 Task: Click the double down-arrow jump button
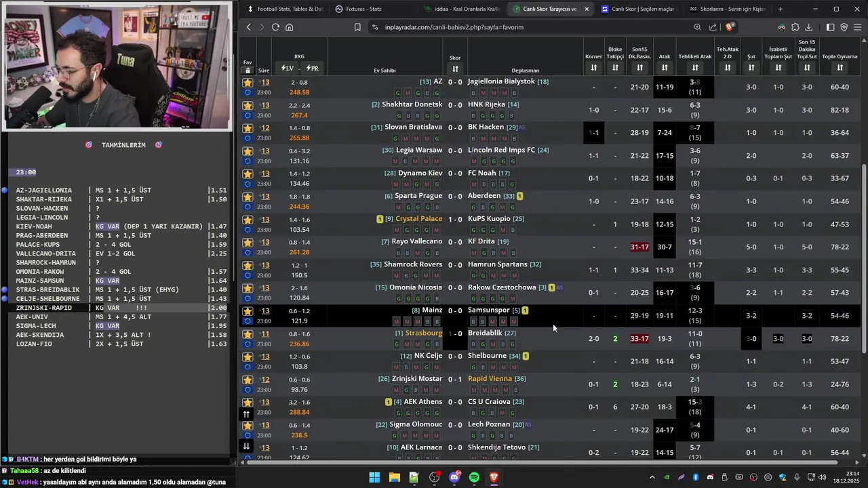click(x=246, y=446)
